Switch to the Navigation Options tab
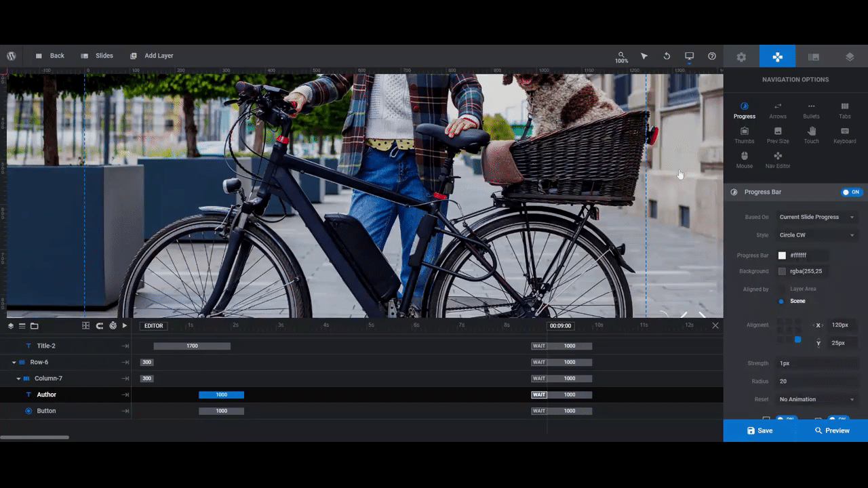The height and width of the screenshot is (488, 868). (777, 57)
